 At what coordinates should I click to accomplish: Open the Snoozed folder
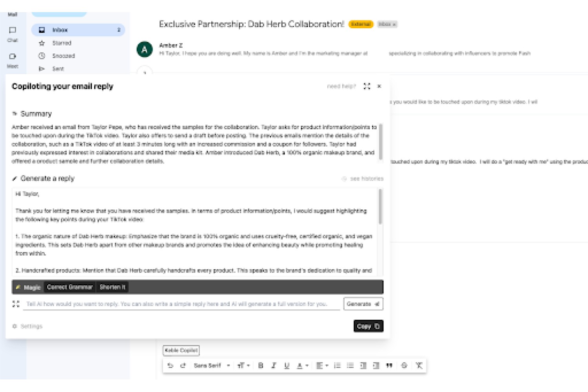(x=64, y=56)
